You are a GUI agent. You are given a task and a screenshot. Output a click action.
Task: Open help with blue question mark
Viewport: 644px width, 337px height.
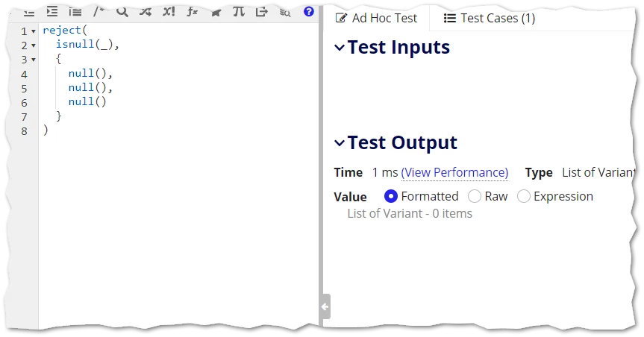(x=309, y=11)
